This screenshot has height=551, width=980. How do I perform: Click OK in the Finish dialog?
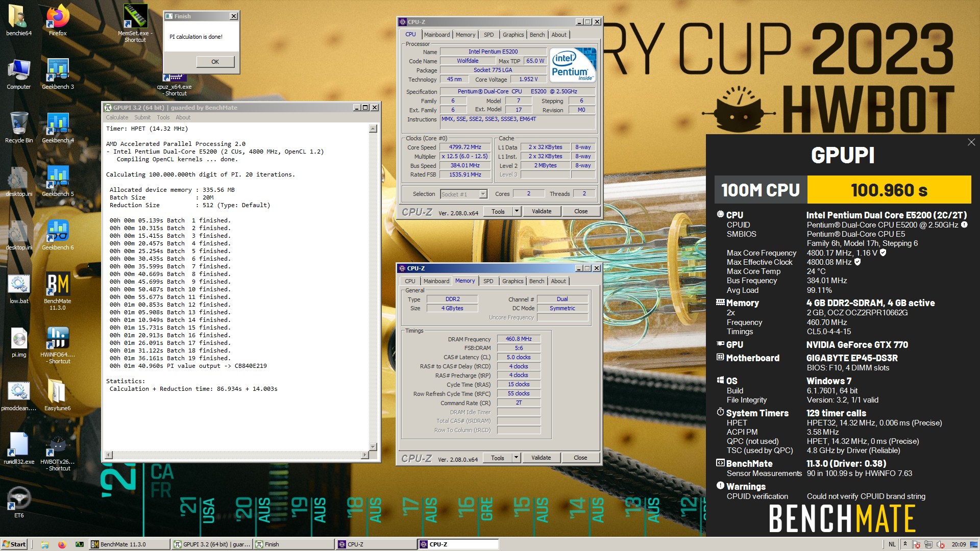click(x=215, y=62)
